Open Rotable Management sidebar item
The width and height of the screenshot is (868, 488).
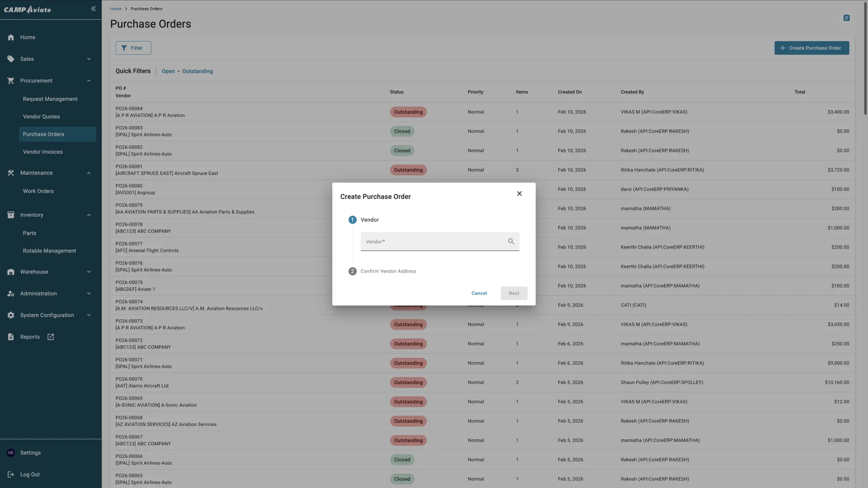(50, 251)
